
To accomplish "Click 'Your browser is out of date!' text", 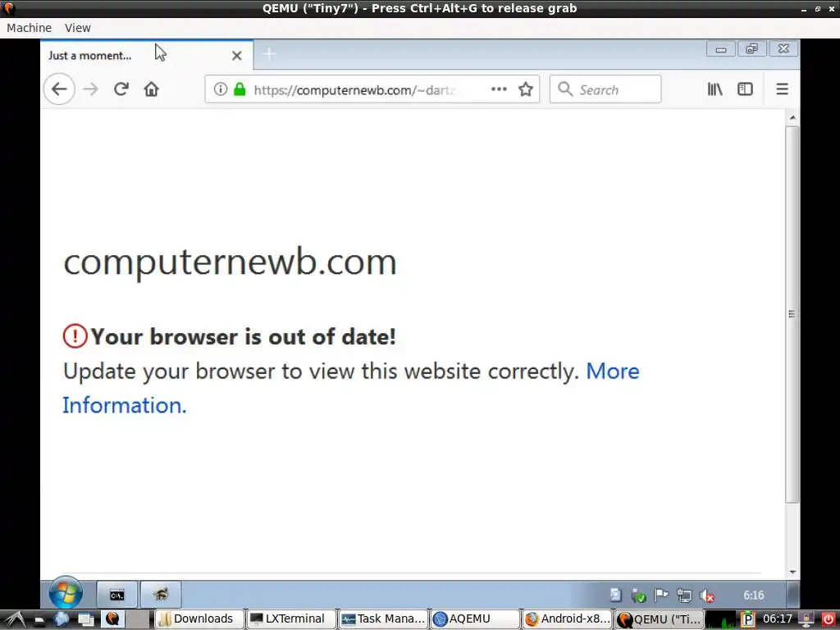I will pos(243,336).
